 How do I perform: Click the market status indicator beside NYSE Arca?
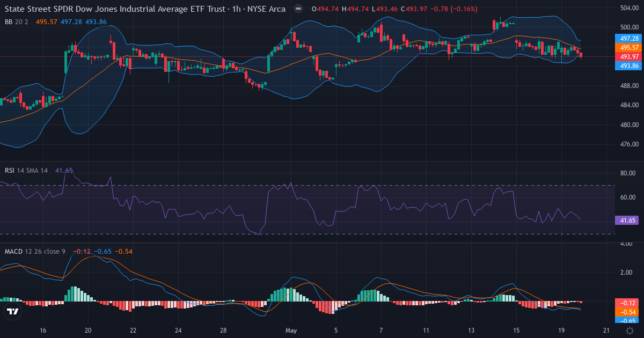[298, 9]
